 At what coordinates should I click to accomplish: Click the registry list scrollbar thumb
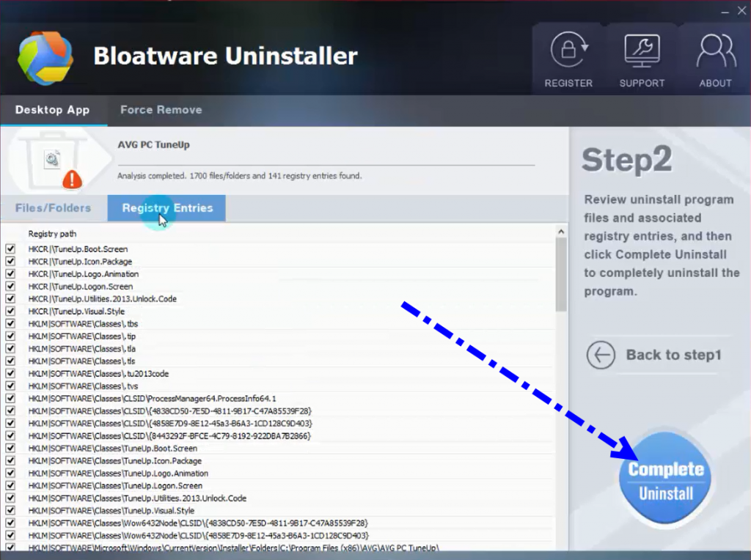(561, 275)
